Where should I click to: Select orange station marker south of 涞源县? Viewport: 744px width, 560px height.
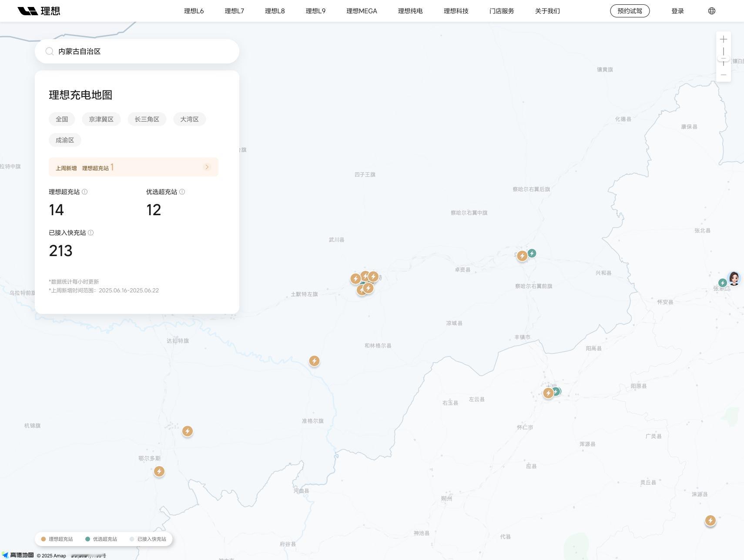point(710,520)
